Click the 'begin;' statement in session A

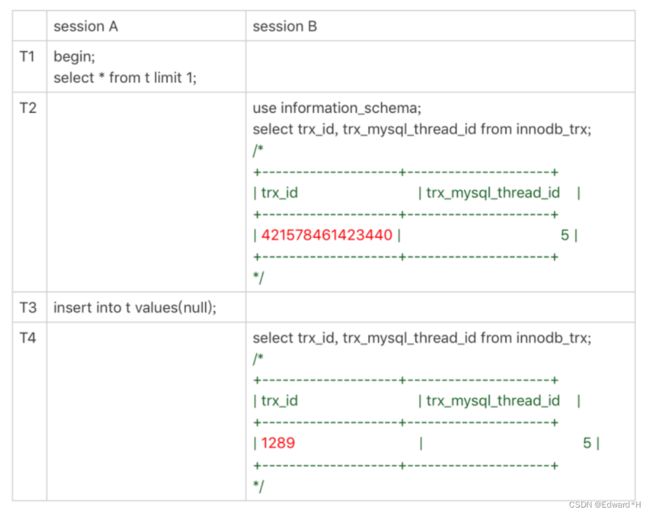tap(74, 56)
